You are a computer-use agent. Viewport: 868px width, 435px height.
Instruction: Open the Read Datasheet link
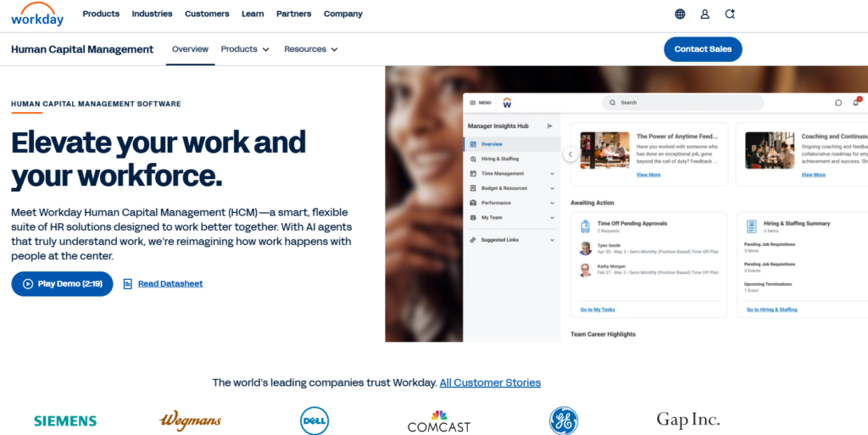(170, 284)
